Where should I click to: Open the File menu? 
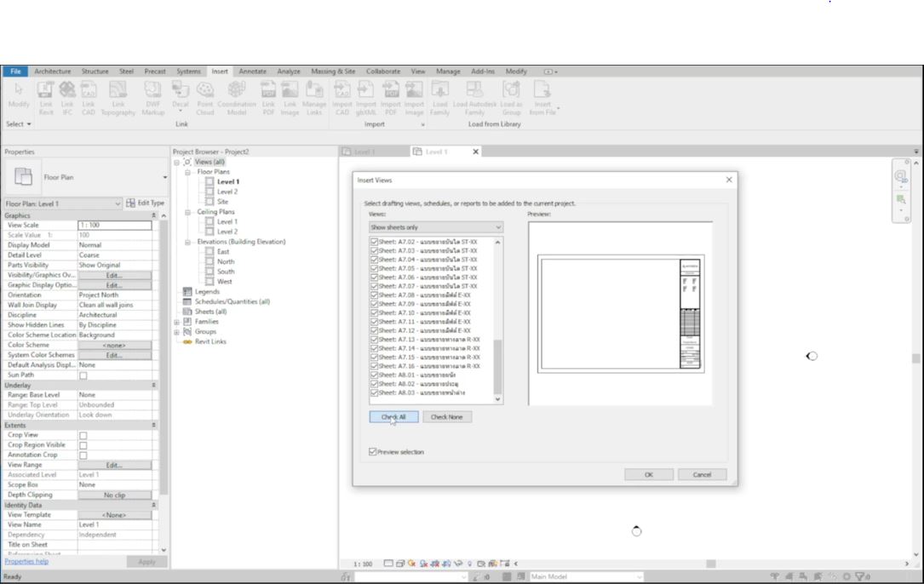[15, 72]
